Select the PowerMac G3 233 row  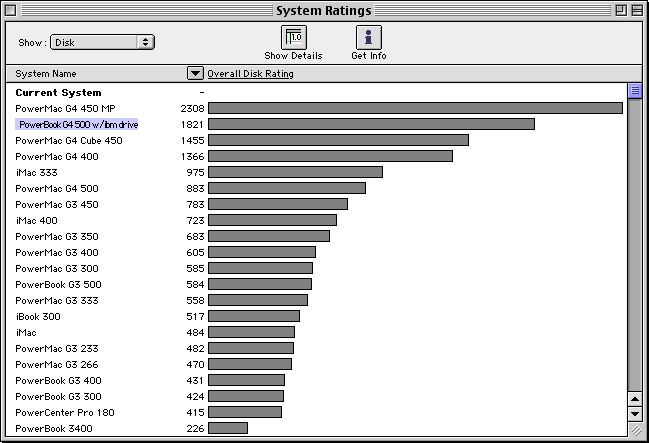tap(317, 349)
